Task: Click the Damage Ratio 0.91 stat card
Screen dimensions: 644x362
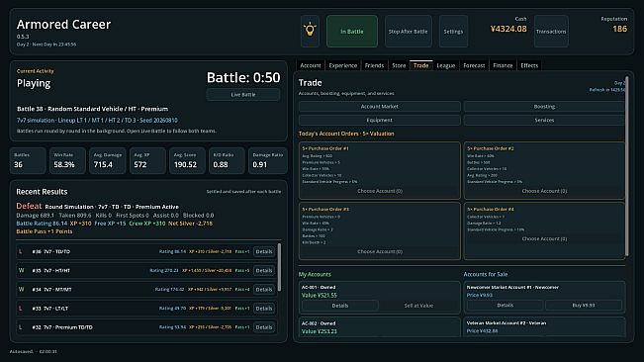Action: pyautogui.click(x=267, y=160)
